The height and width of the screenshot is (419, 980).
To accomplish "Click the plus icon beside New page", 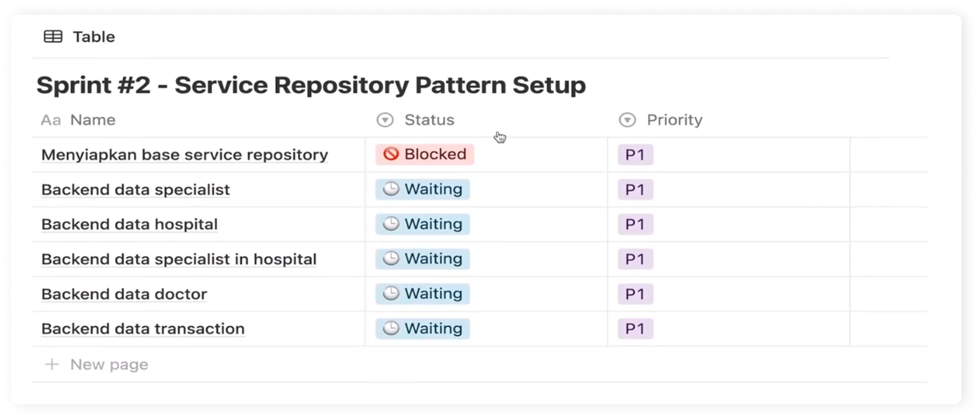I will tap(52, 365).
